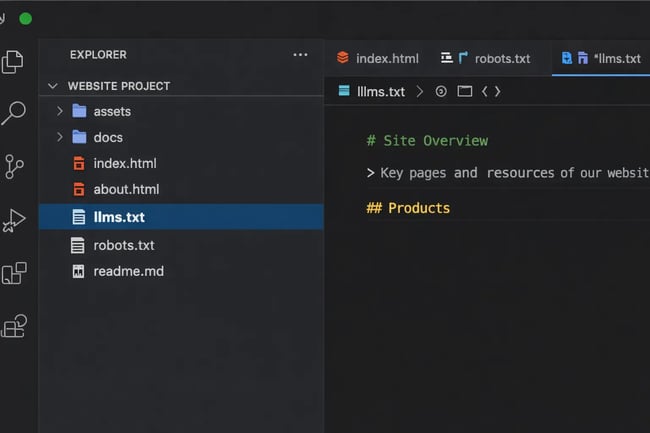Click the index.html file icon in explorer
The image size is (650, 433).
(79, 163)
